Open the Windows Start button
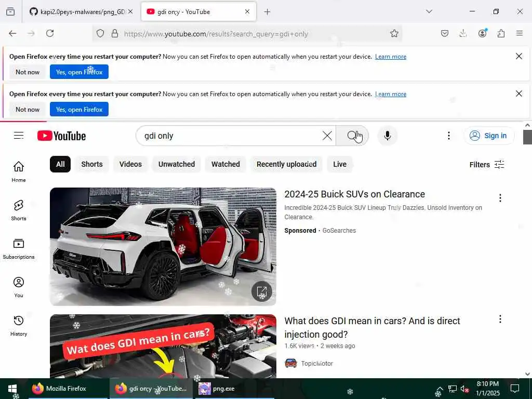The image size is (532, 399). coord(12,389)
